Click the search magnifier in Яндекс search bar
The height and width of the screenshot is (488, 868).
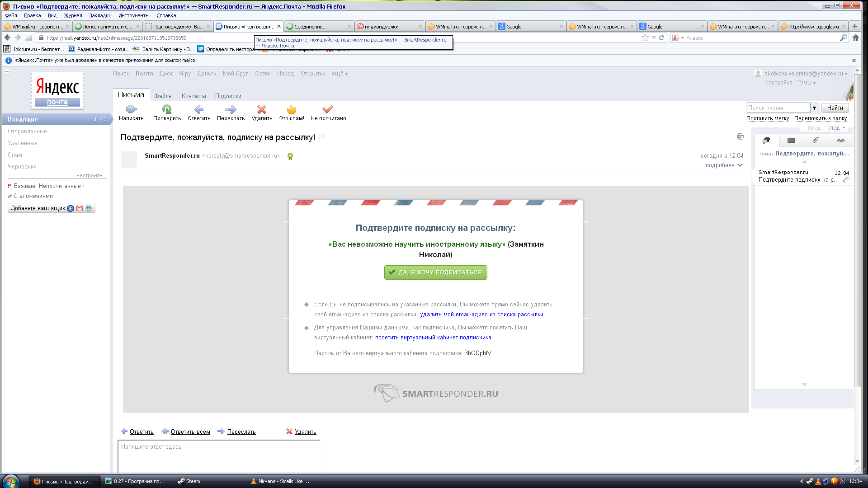pyautogui.click(x=844, y=38)
